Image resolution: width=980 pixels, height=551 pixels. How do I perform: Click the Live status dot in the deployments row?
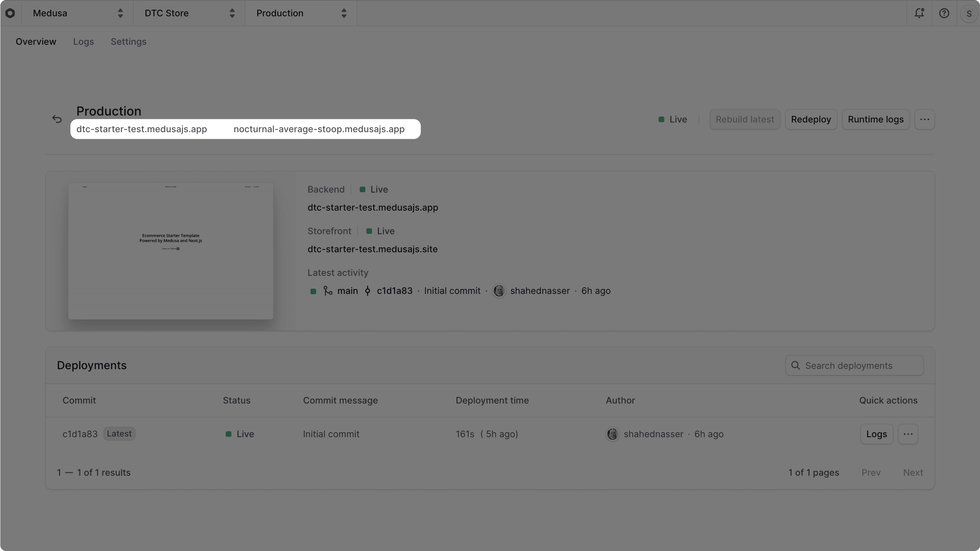229,434
